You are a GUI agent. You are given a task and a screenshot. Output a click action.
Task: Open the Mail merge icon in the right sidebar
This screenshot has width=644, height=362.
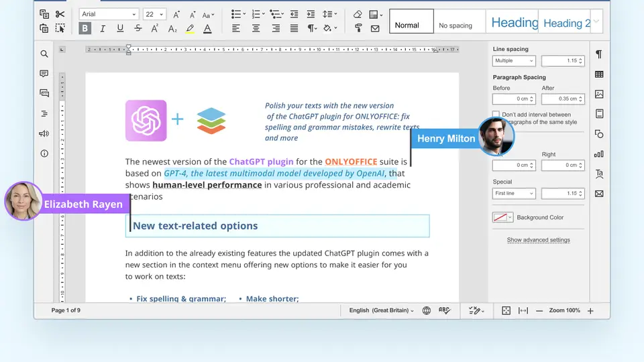point(599,194)
